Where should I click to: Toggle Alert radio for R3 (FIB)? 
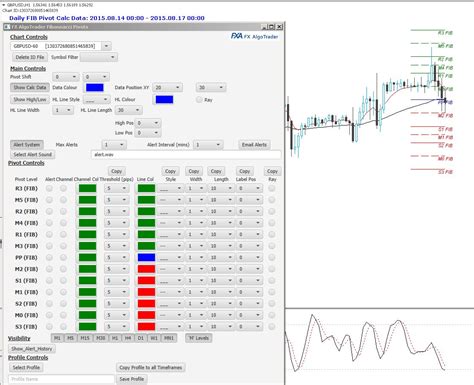(x=49, y=188)
